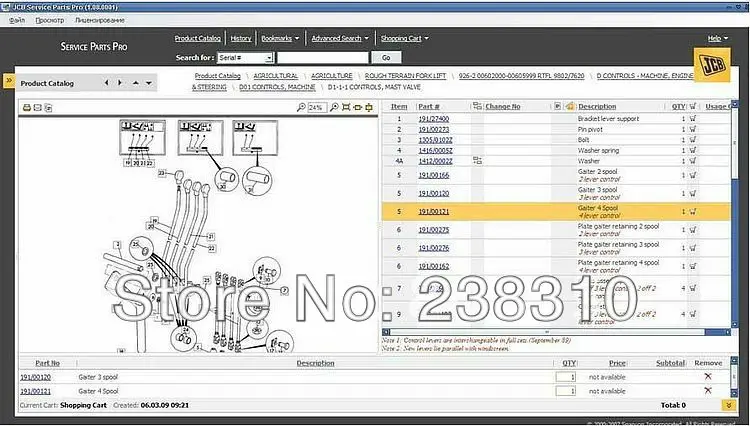750x426 pixels.
Task: Email the diagram via envelope icon
Action: (x=38, y=108)
